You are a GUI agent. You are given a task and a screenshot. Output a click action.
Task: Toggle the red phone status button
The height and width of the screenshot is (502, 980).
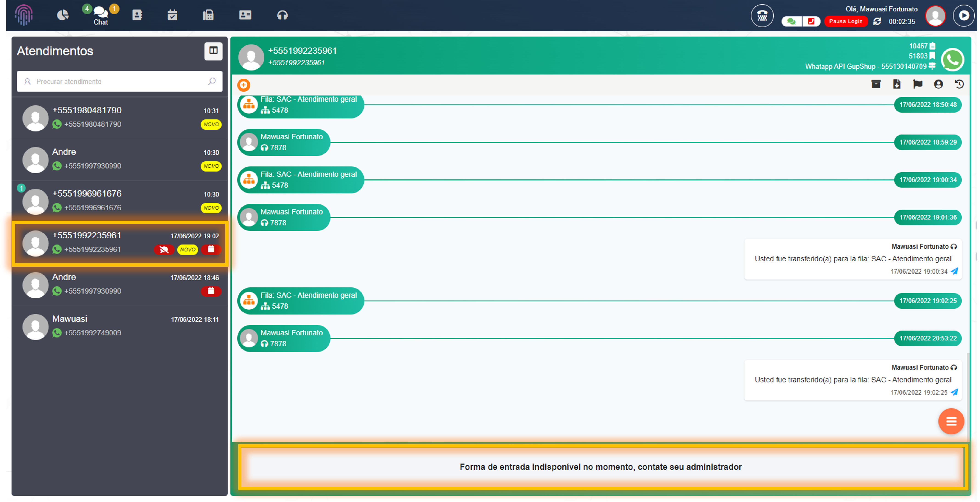(811, 21)
